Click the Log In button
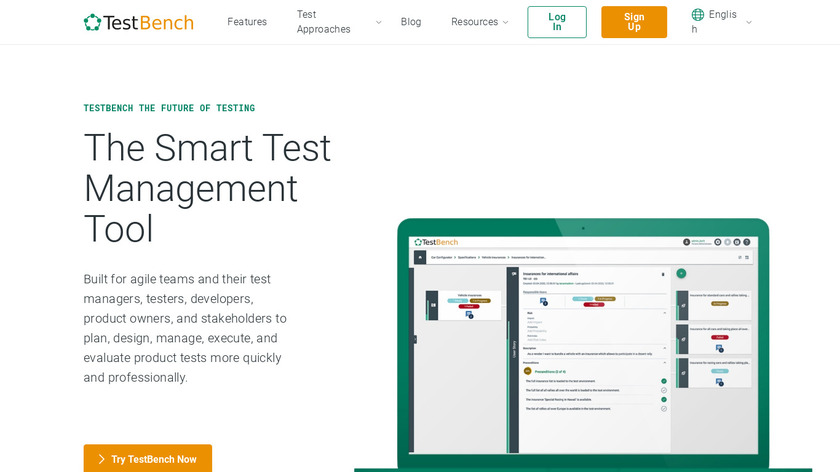Viewport: 840px width, 472px height. coord(557,22)
